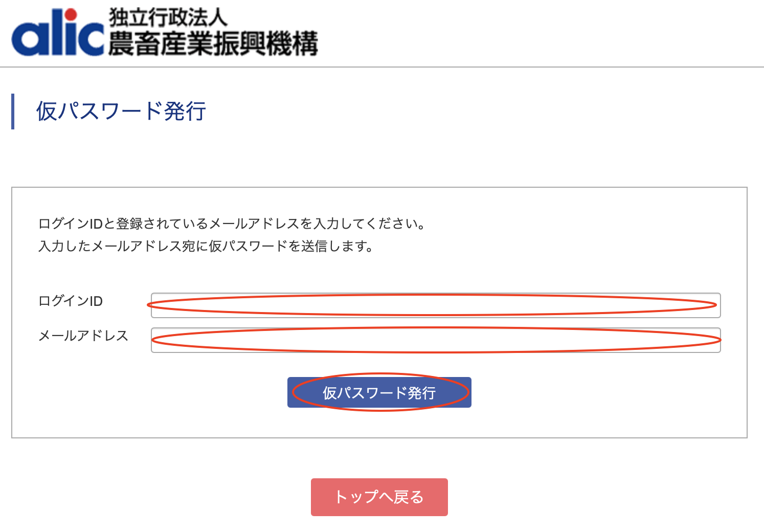Viewport: 764px width, 532px height.
Task: Go back via トップへ戻る button
Action: [379, 497]
